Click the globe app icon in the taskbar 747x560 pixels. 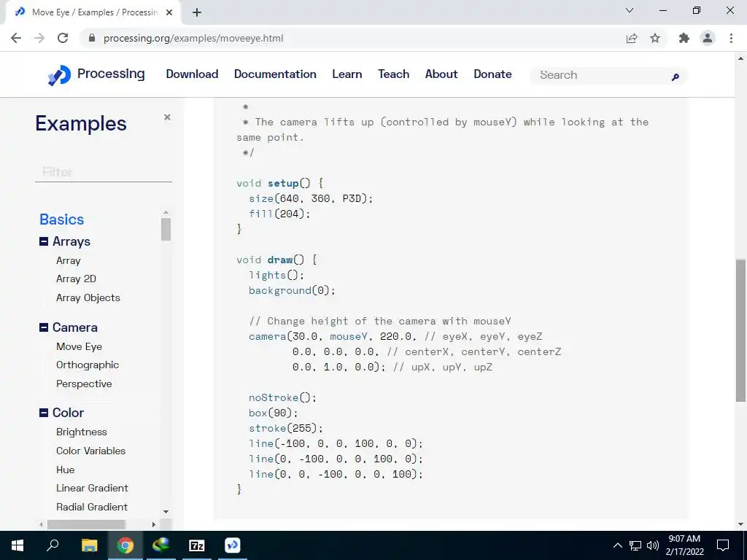[161, 545]
